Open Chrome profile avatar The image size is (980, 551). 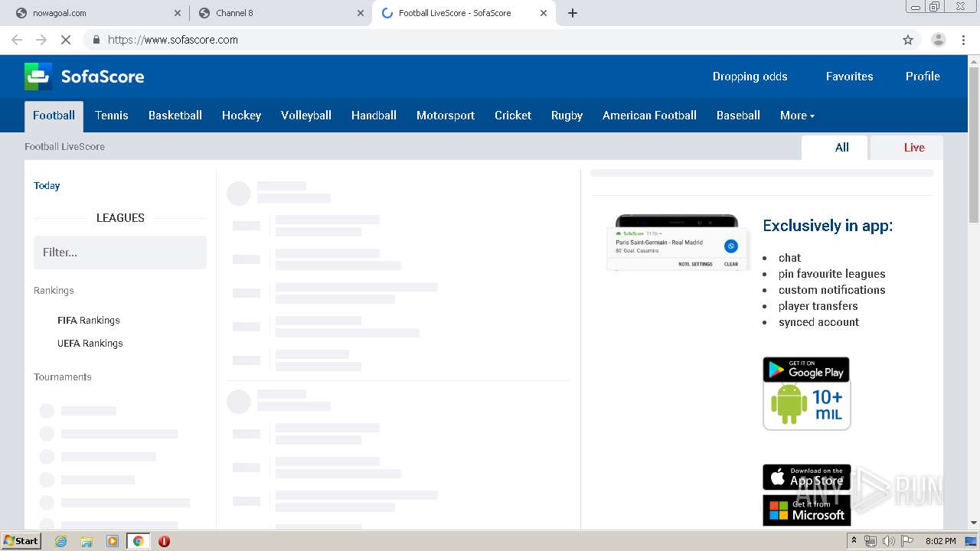[x=938, y=40]
